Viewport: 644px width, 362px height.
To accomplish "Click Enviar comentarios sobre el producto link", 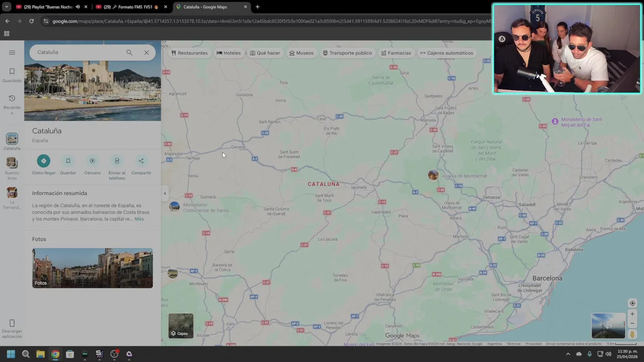I will 574,344.
